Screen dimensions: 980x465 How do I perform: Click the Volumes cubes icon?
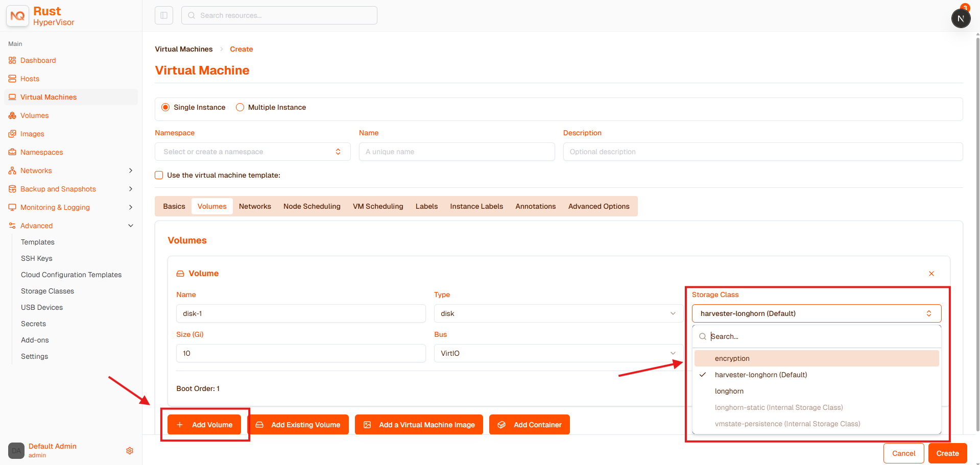click(12, 115)
